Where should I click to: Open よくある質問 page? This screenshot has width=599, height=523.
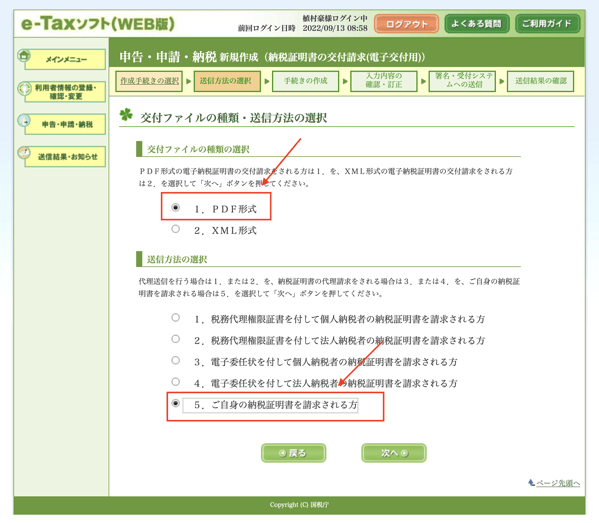(476, 24)
